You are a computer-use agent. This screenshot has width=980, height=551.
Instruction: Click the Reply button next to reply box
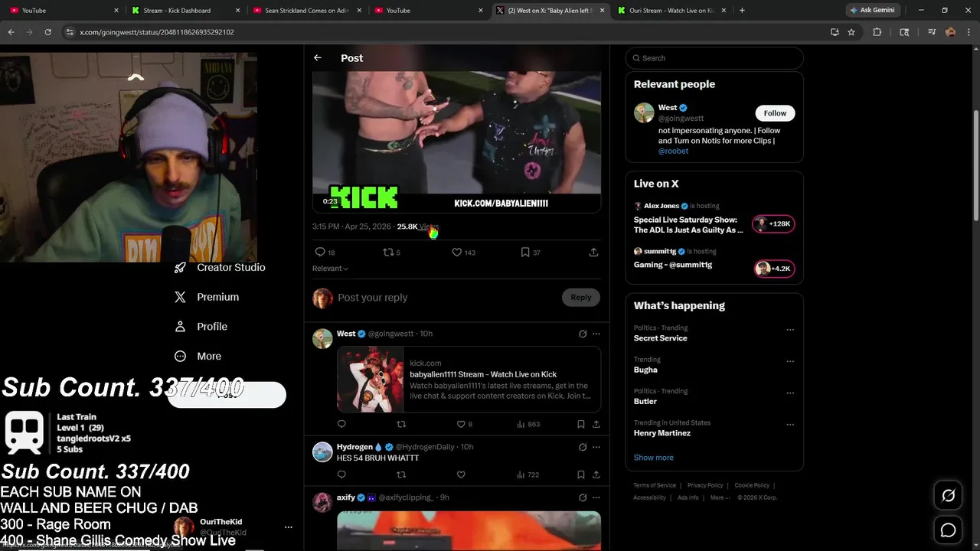(x=580, y=298)
